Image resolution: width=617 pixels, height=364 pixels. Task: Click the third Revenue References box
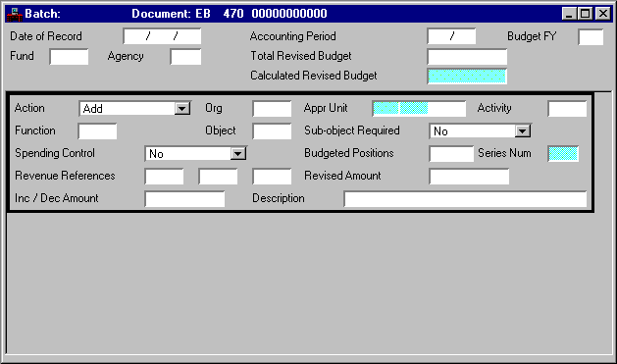[x=272, y=177]
